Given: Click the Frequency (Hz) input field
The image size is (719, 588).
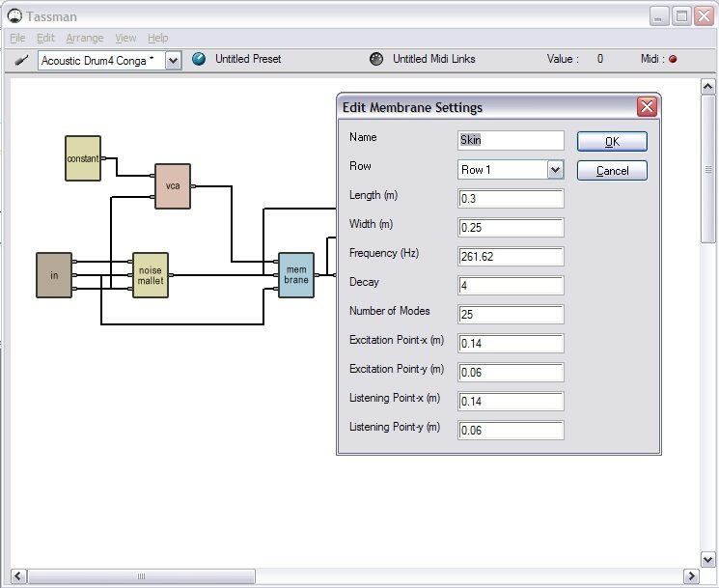Looking at the screenshot, I should (511, 257).
